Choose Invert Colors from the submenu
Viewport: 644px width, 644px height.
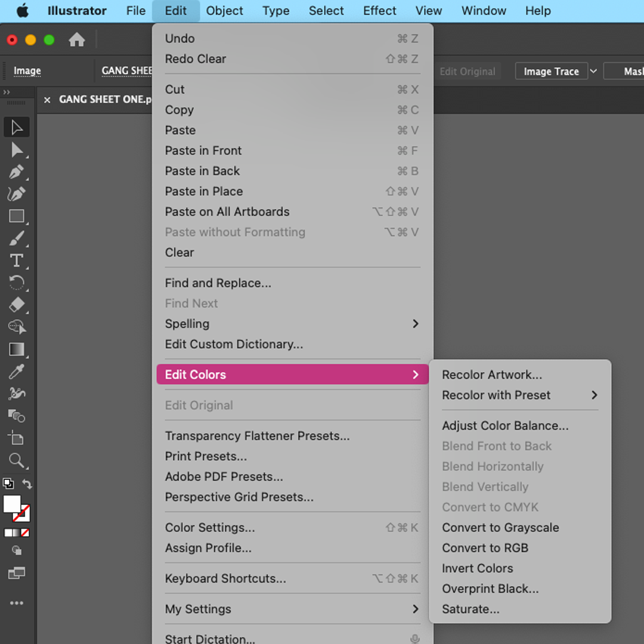tap(477, 568)
